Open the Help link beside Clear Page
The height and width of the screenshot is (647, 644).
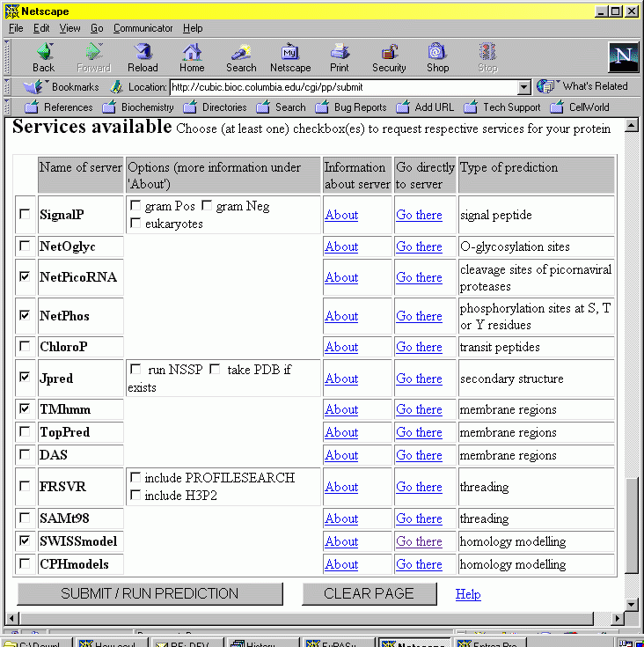point(468,594)
